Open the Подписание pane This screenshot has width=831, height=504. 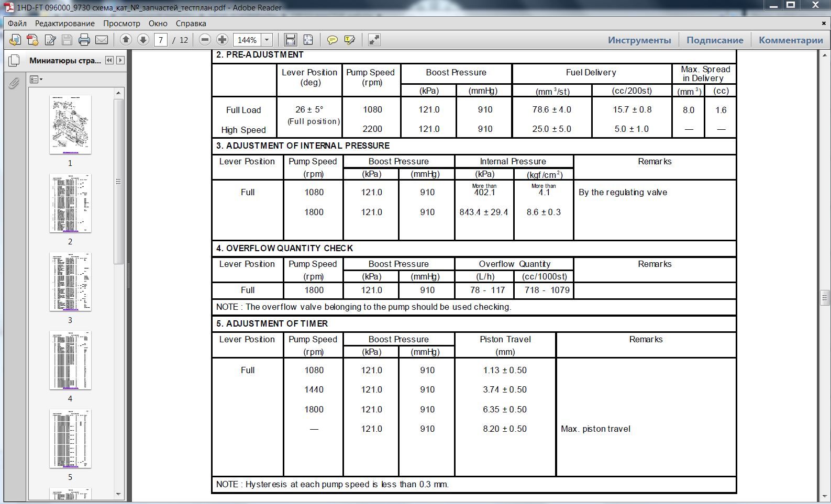tap(715, 40)
